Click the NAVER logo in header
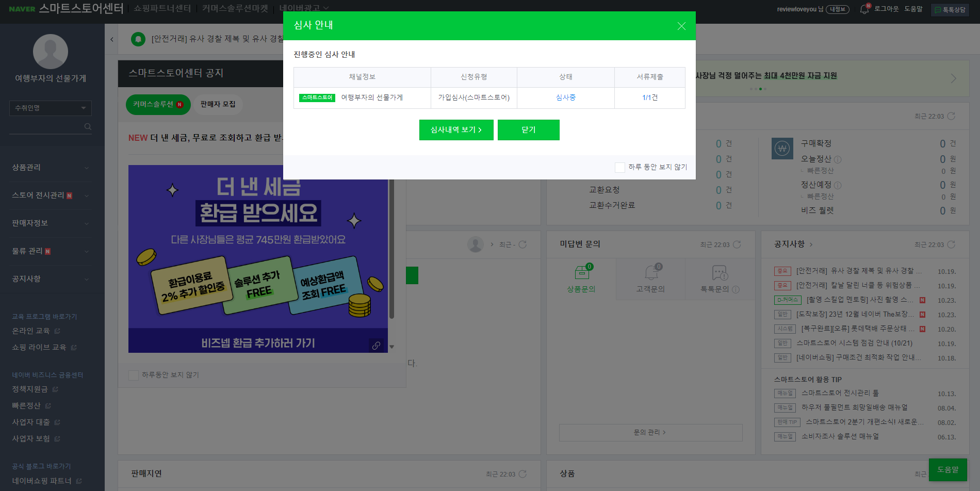Viewport: 980px width, 491px height. [22, 9]
